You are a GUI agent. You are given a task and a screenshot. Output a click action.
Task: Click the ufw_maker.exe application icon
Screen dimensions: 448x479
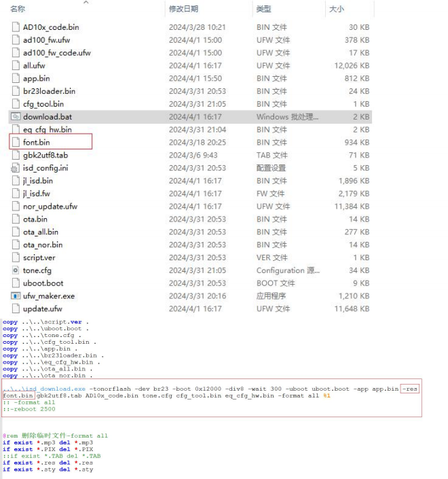16,296
